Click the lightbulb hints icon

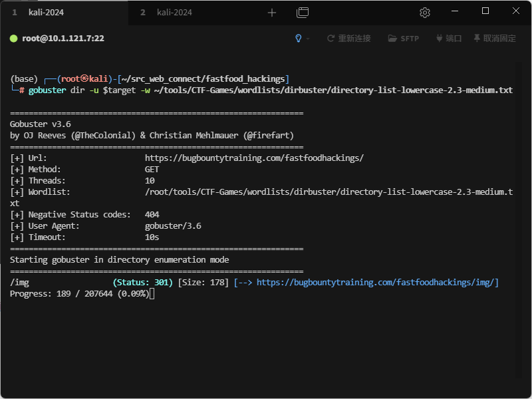tap(299, 39)
